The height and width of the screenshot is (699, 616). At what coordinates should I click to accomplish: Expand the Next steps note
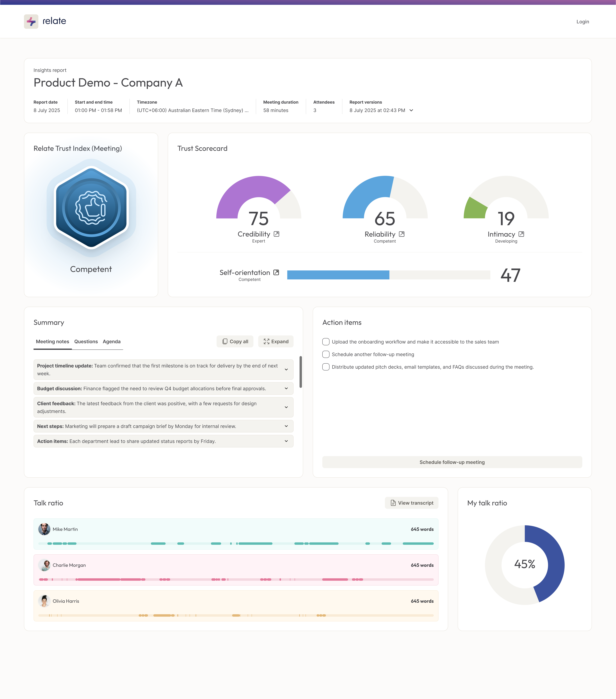286,426
